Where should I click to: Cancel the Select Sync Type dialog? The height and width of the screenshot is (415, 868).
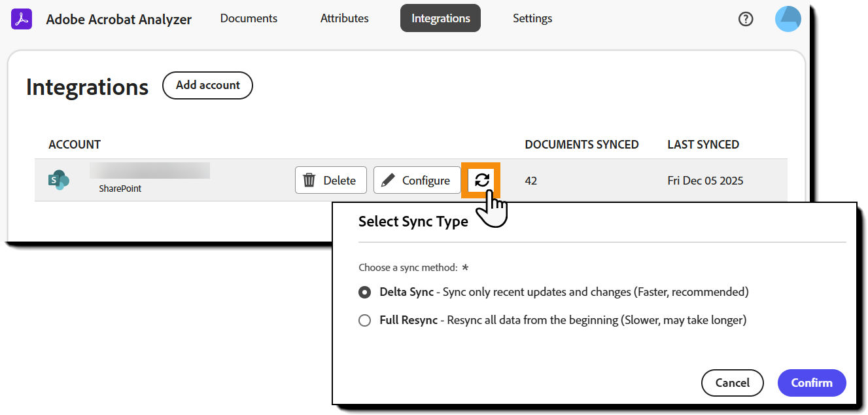click(732, 383)
